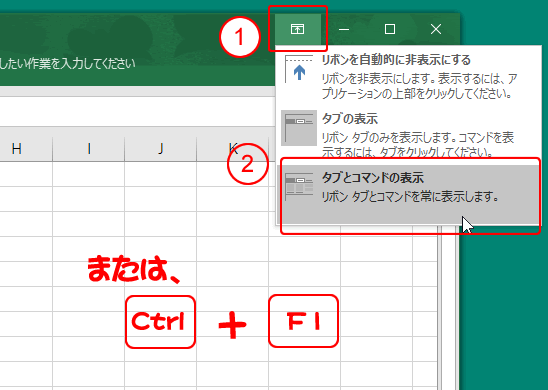The image size is (548, 390).
Task: Select リボンを自動的に非表示にする option
Action: [408, 76]
